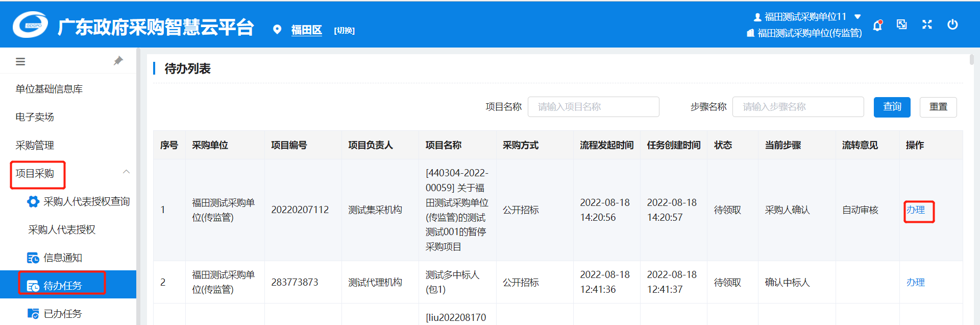Open 电子卖场 menu item

(35, 117)
